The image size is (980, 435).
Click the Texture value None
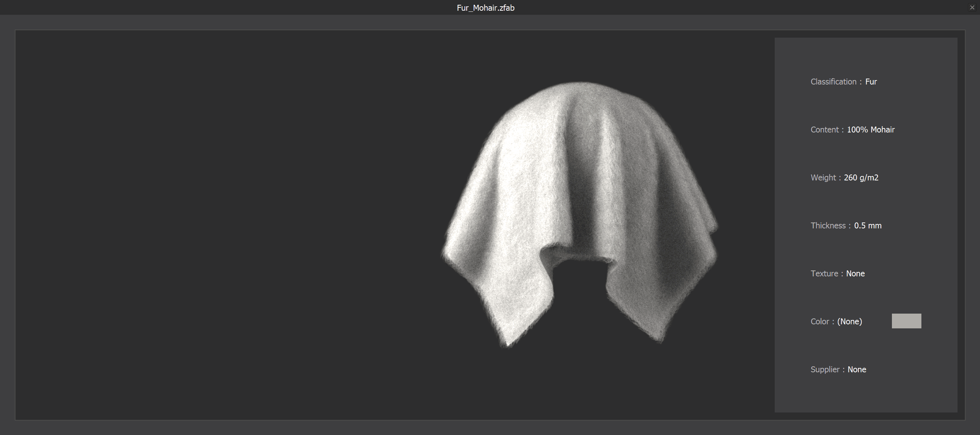pos(855,274)
